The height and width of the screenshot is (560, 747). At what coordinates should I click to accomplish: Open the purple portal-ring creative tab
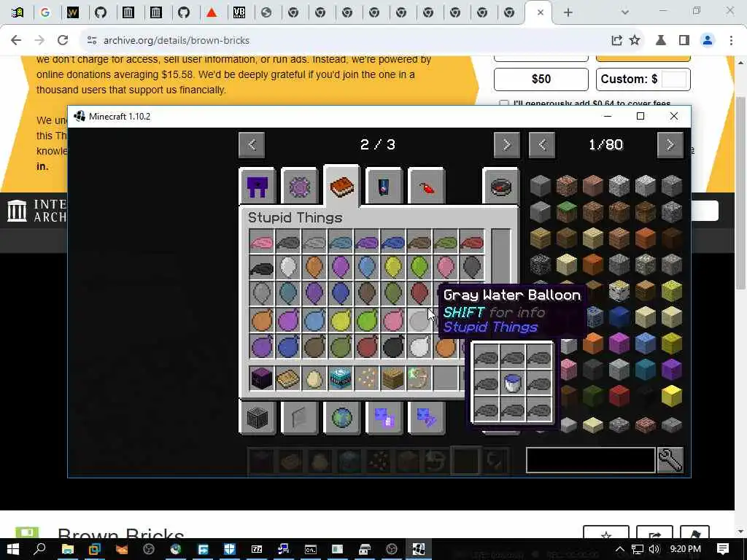[x=299, y=186]
